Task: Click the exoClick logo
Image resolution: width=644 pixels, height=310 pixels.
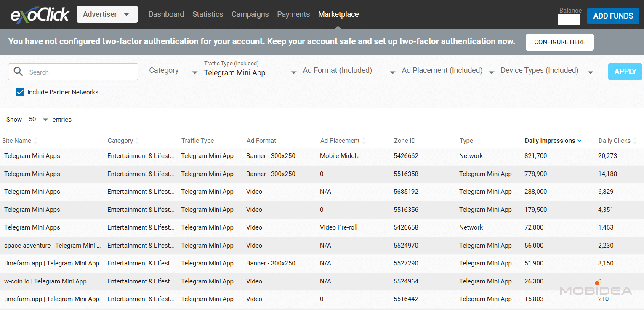Action: coord(40,15)
